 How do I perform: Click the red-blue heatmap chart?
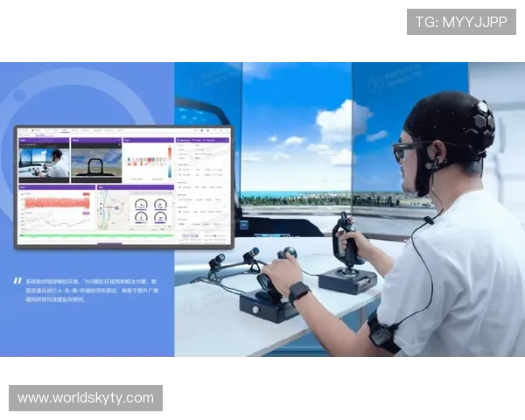(x=145, y=163)
